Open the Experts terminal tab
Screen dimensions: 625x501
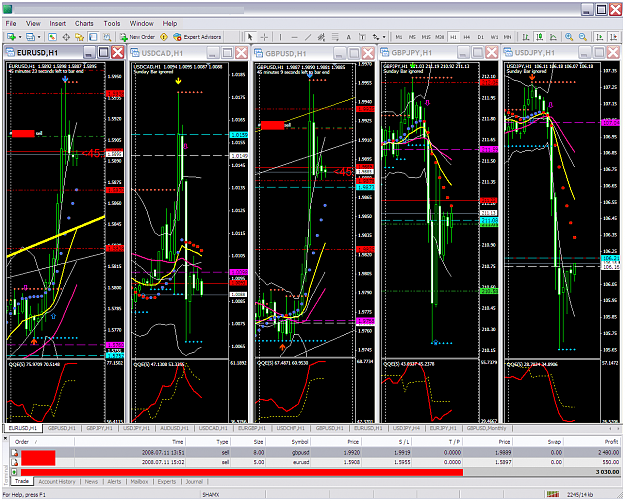click(x=167, y=482)
